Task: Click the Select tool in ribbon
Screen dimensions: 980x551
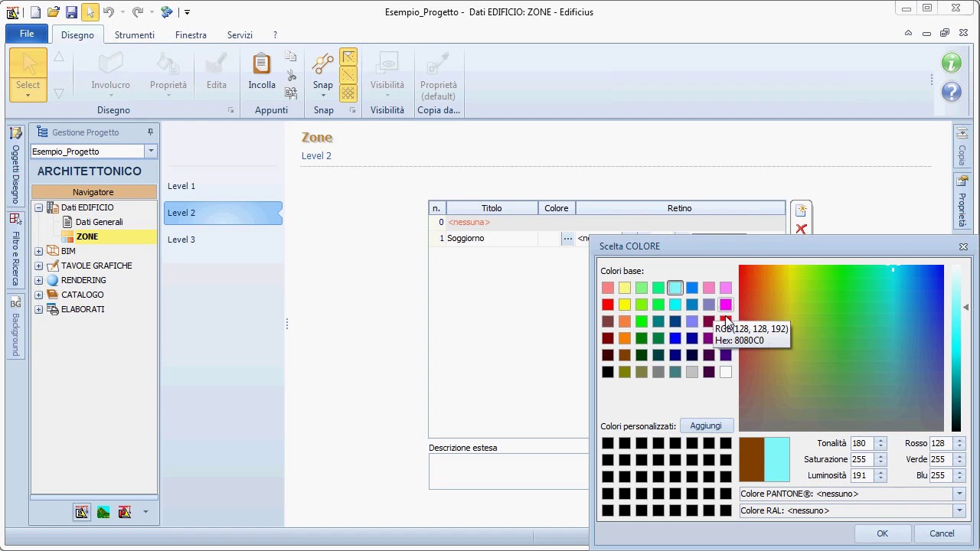Action: coord(28,75)
